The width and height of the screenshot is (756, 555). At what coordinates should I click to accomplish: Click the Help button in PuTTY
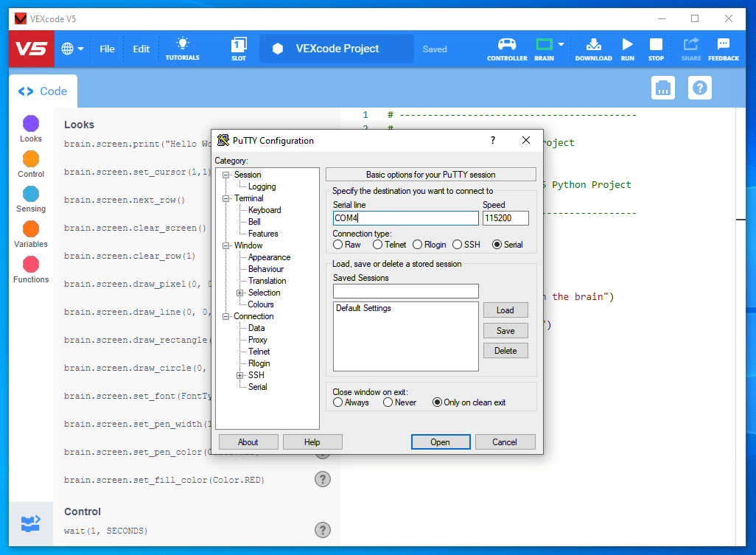(312, 442)
